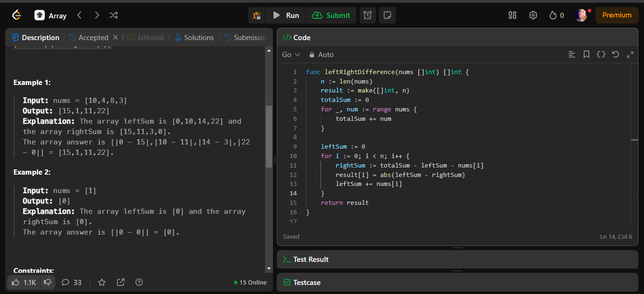Click the Constraints heading
The height and width of the screenshot is (294, 644).
tap(33, 271)
